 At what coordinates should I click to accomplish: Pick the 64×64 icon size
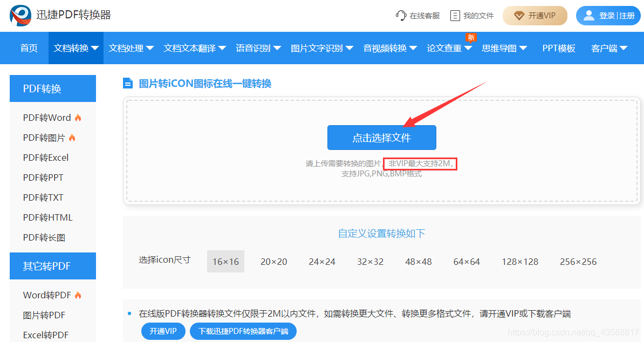click(467, 262)
